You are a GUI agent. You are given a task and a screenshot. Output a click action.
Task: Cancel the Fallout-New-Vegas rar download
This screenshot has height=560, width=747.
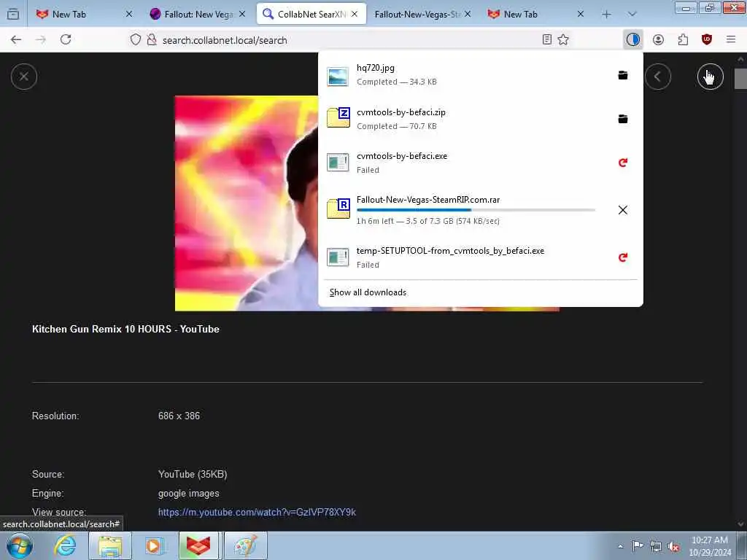tap(623, 210)
